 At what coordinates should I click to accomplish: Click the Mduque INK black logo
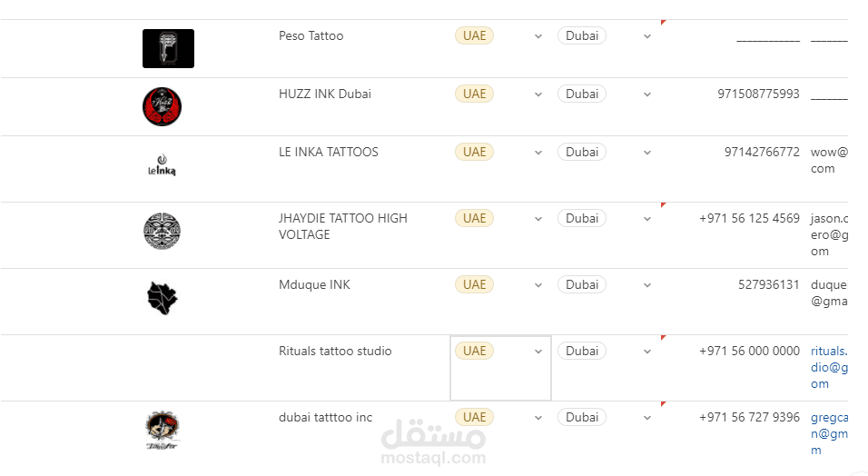[163, 298]
